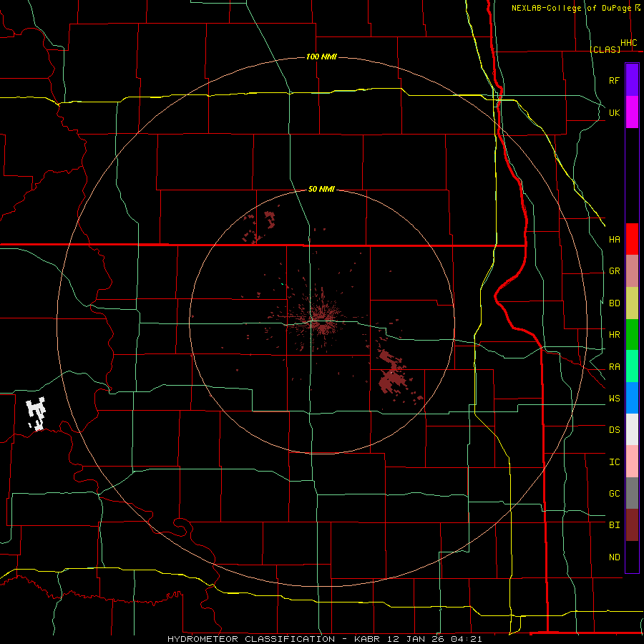Click the BD legend label
This screenshot has width=644, height=644.
tap(614, 303)
